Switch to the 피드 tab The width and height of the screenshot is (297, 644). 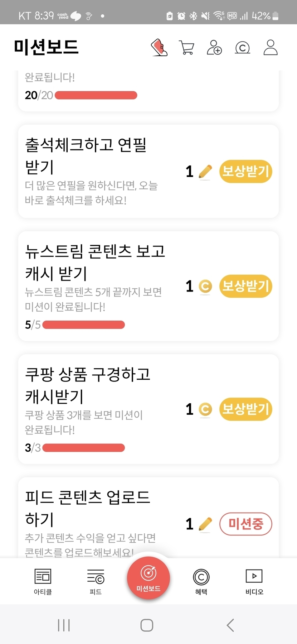96,581
